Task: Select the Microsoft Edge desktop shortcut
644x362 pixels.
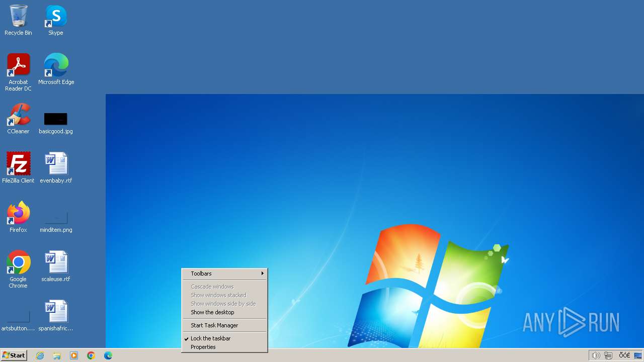Action: click(x=56, y=69)
